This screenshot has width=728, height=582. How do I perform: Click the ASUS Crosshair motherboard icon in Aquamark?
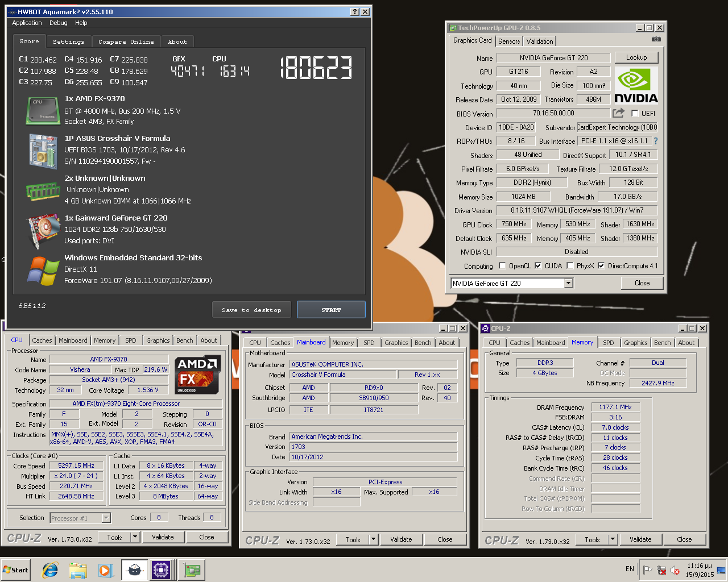[x=43, y=151]
